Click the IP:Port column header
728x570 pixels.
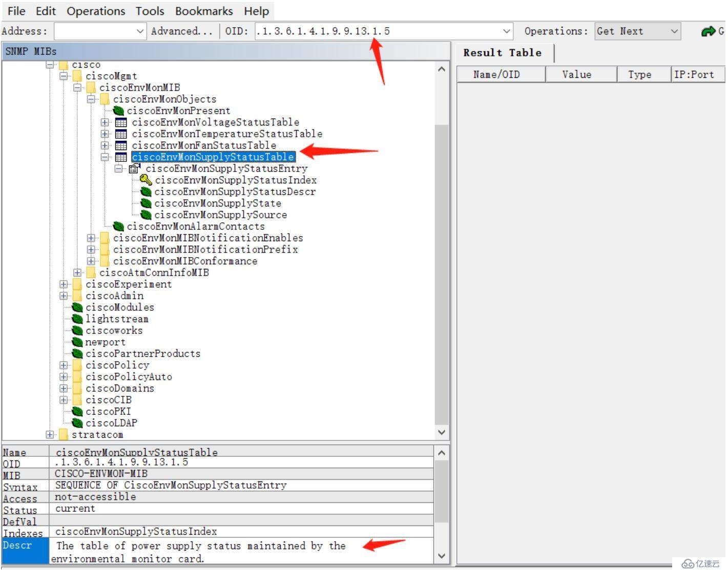[x=698, y=75]
